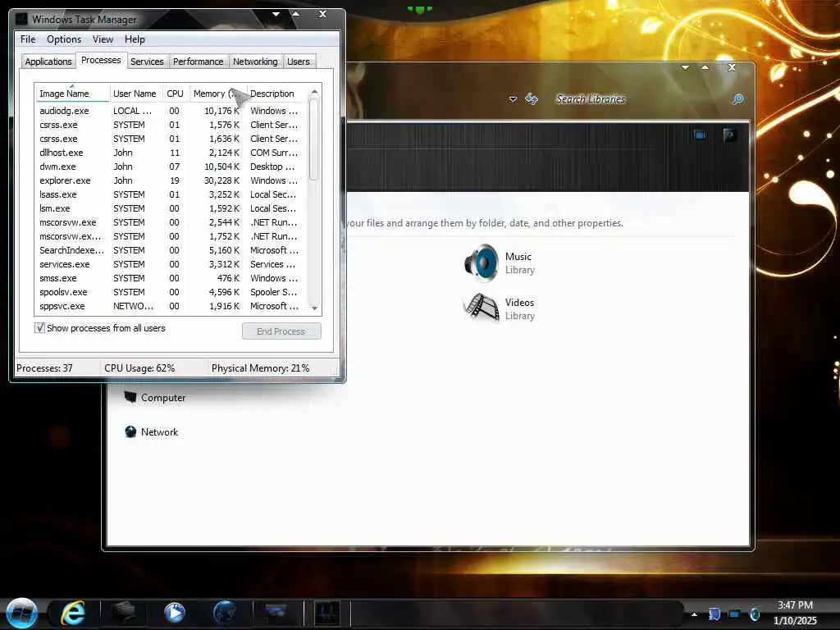Switch to the Users tab
840x630 pixels.
pyautogui.click(x=298, y=62)
